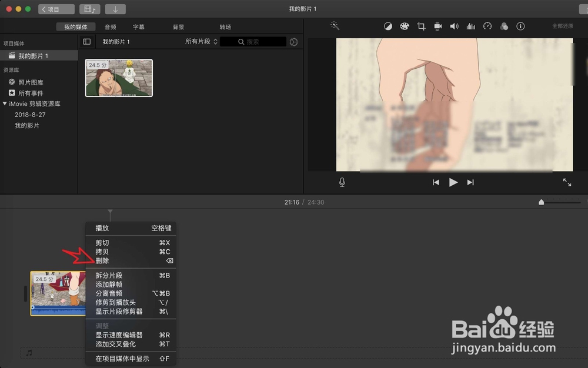Viewport: 588px width, 368px height.
Task: Click the video preview image
Action: [x=454, y=105]
